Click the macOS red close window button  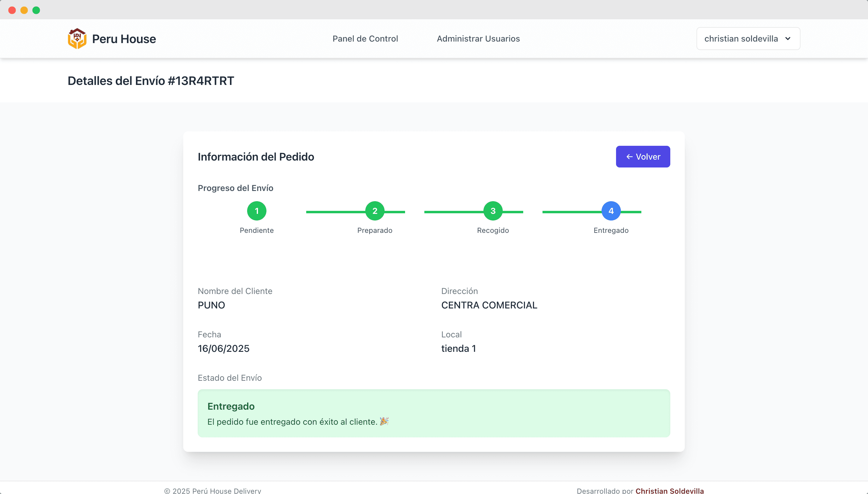(x=12, y=10)
